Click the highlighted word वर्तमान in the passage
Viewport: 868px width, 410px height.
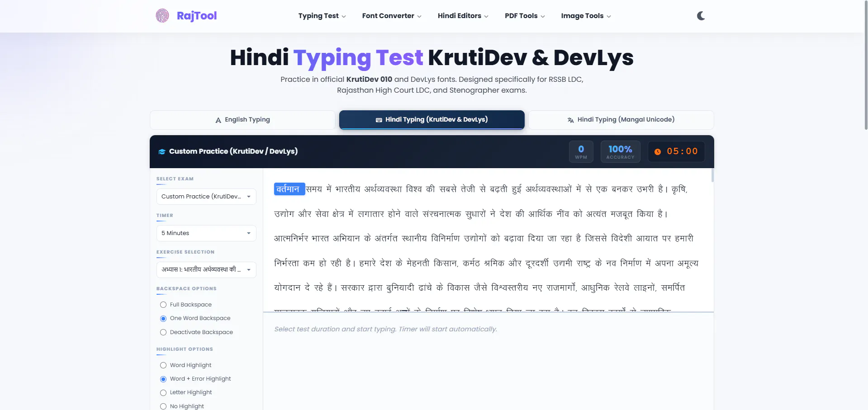tap(289, 189)
